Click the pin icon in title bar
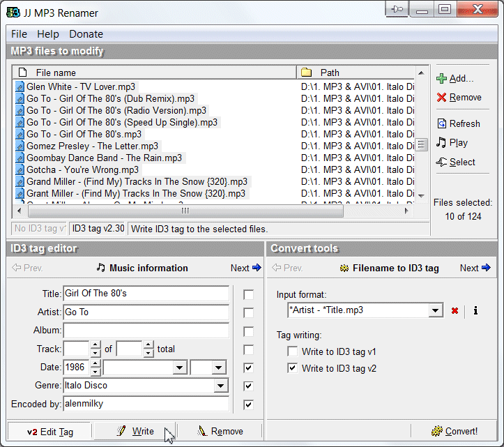The width and height of the screenshot is (504, 447). point(397,9)
